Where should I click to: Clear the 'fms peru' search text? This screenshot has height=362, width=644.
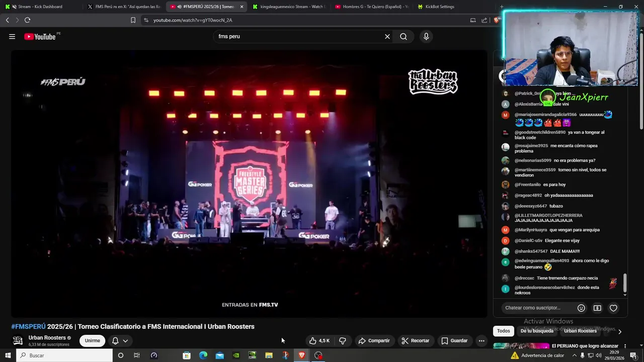click(387, 37)
